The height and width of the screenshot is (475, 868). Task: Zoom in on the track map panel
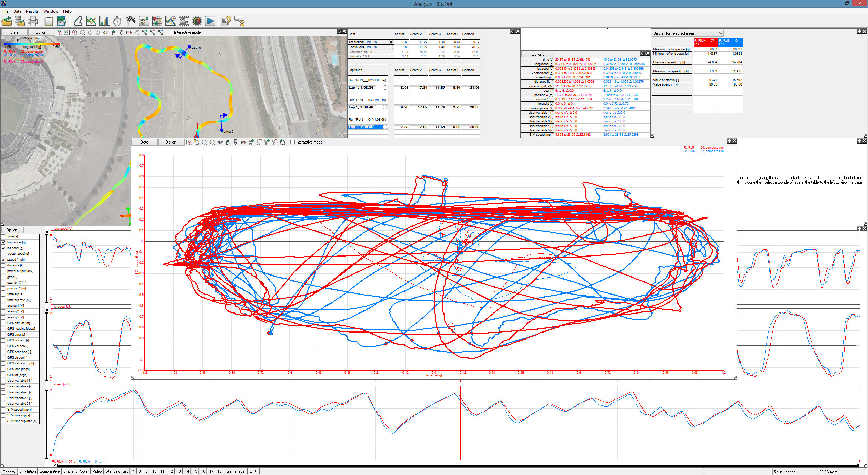[x=75, y=32]
